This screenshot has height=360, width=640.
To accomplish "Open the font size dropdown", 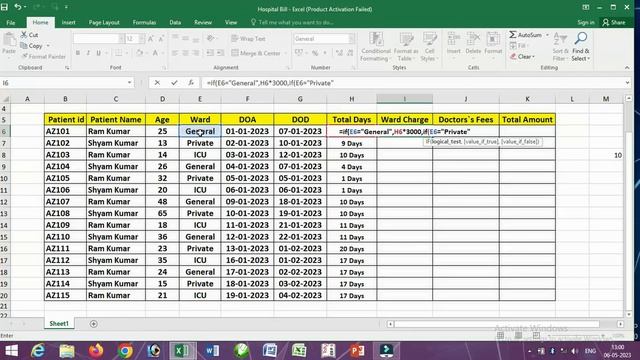I will click(142, 39).
